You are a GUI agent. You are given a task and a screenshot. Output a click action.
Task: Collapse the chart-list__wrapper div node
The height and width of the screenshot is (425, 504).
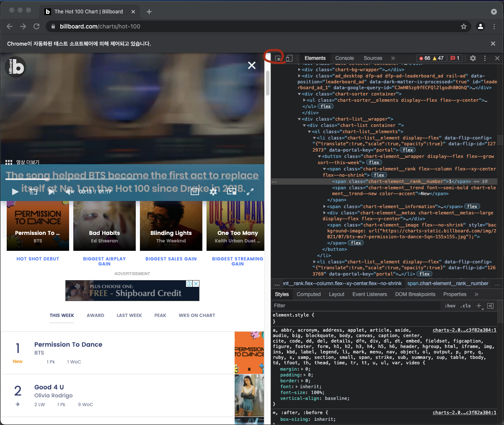coord(299,119)
